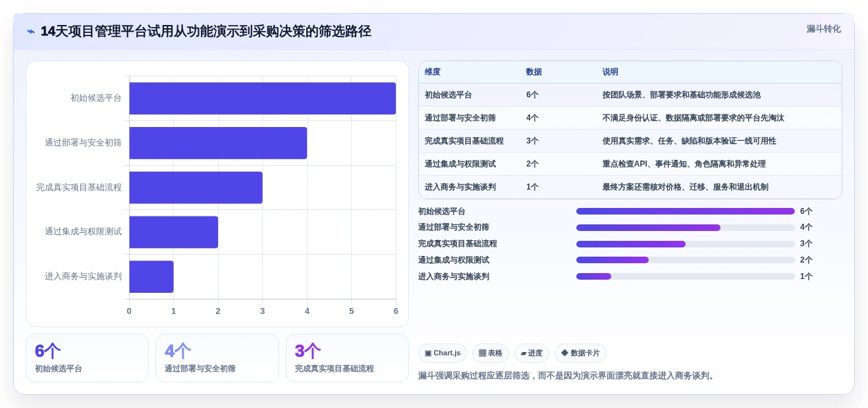Click the description starting 按团队场景

(682, 95)
